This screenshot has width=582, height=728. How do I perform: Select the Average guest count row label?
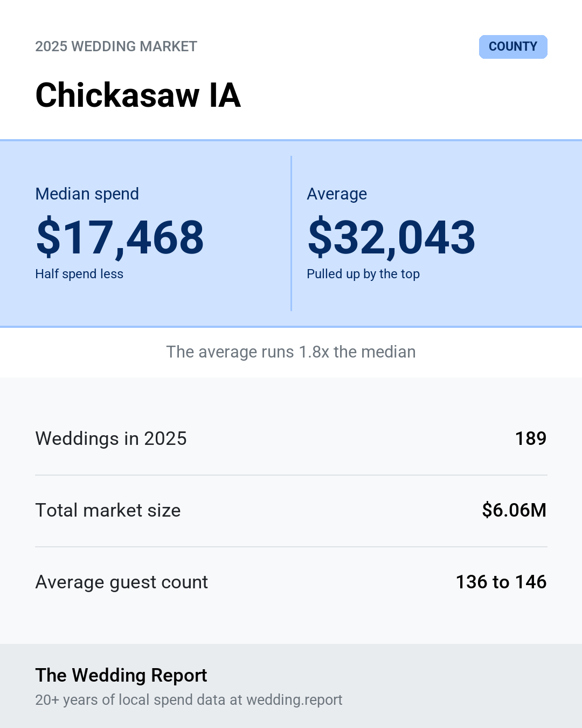coord(122,582)
